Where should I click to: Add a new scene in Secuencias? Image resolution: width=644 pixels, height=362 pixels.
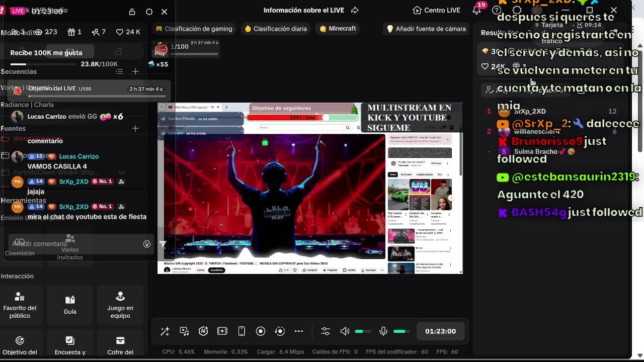click(x=135, y=71)
